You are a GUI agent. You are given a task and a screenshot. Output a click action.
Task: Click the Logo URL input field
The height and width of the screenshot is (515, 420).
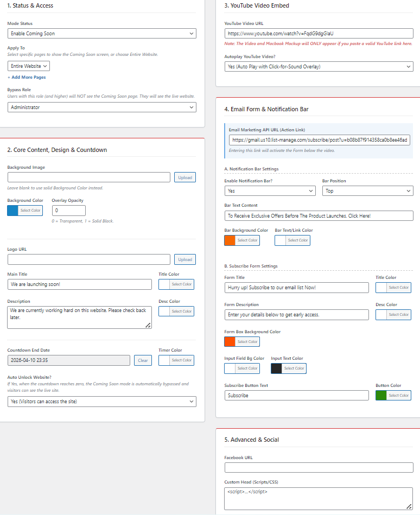[x=88, y=259]
